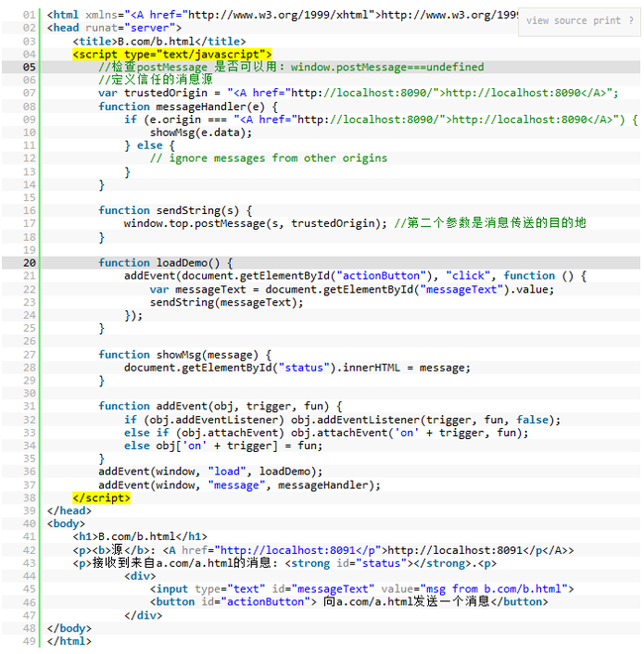Click the '<input type="text" id="messageText"' tag
The image size is (644, 654).
coord(262,589)
